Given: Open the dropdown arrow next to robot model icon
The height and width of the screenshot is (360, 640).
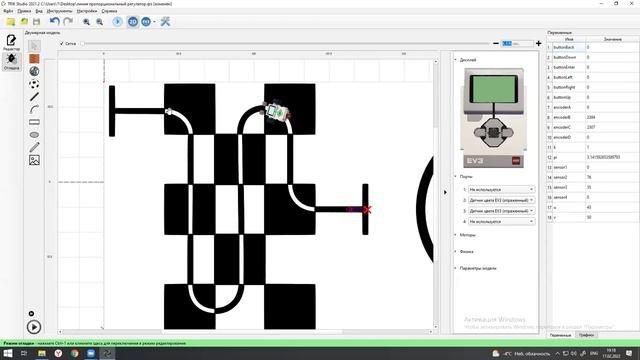Looking at the screenshot, I should point(154,22).
